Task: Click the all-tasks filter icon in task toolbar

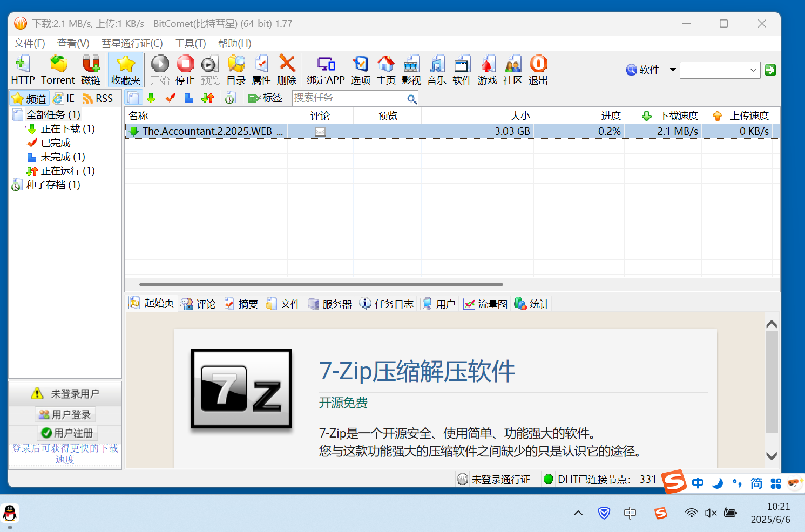Action: pyautogui.click(x=133, y=98)
